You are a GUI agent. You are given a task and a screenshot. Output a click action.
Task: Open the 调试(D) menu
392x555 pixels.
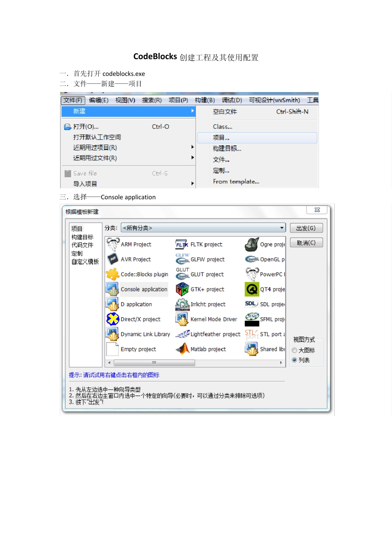232,100
